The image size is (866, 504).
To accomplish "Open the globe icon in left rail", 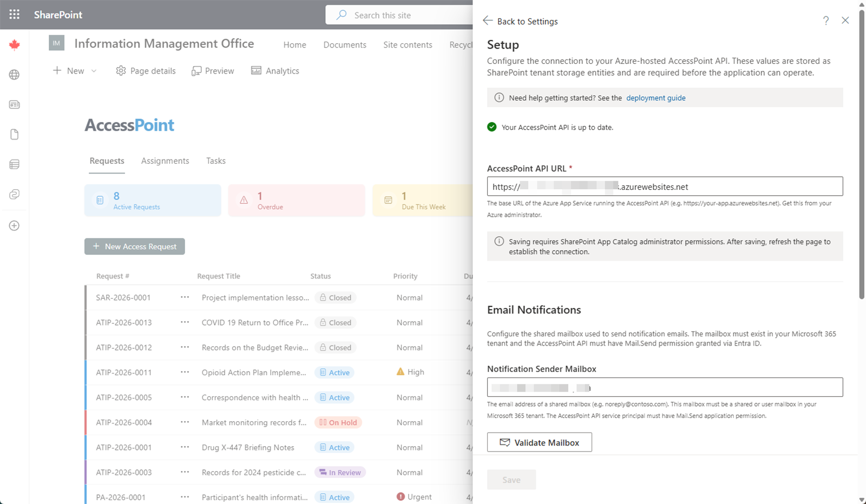I will 15,75.
